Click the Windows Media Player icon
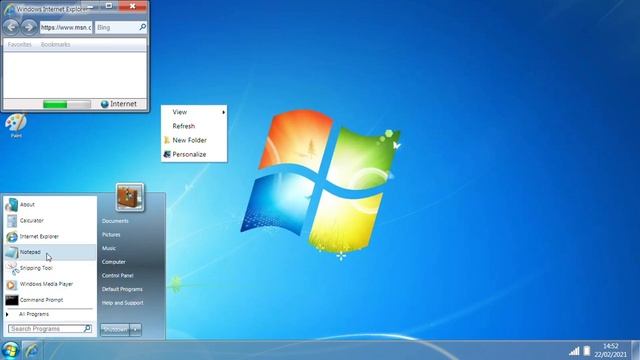This screenshot has height=360, width=640. (11, 284)
